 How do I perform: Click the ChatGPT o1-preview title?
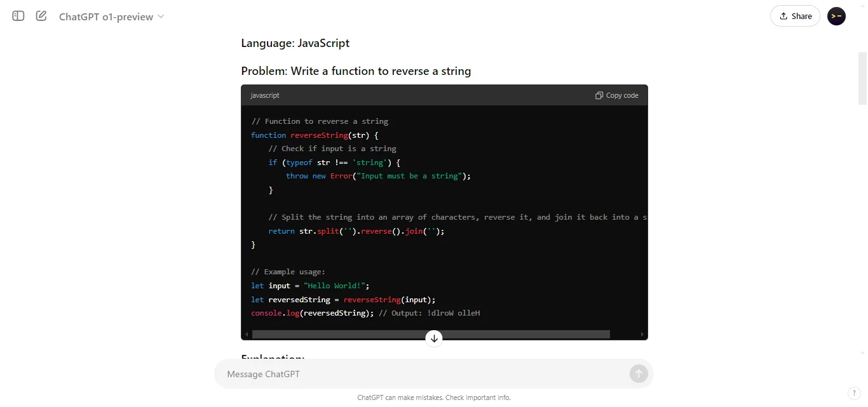coord(106,17)
